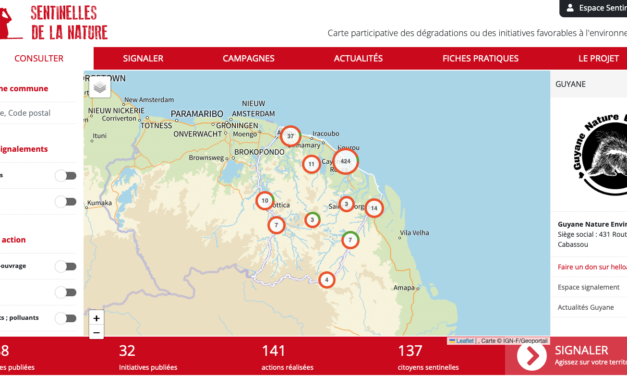Click the red arrow circle beside SIGNALER
The image size is (627, 376).
pyautogui.click(x=531, y=356)
